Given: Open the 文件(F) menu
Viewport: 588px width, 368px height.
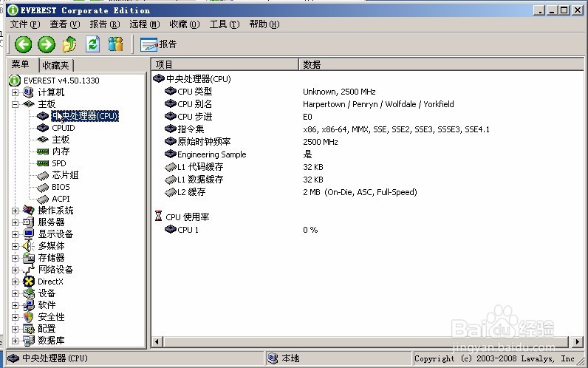Looking at the screenshot, I should tap(25, 24).
